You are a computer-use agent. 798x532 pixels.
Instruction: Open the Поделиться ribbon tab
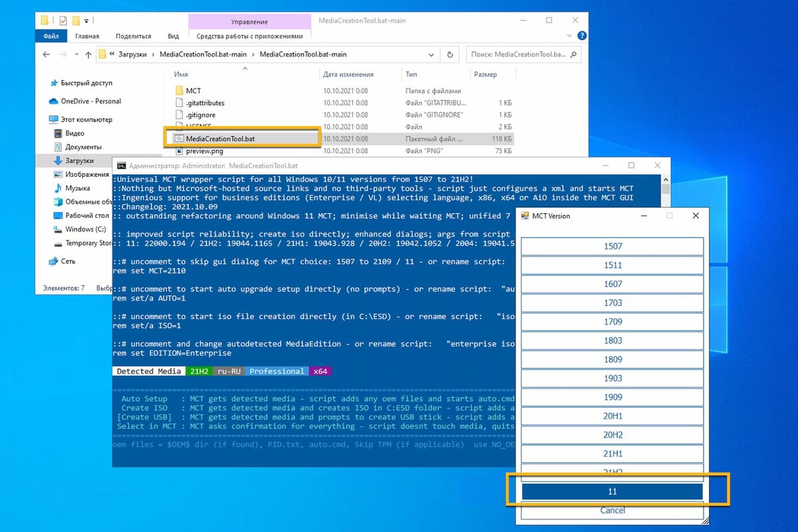point(133,36)
